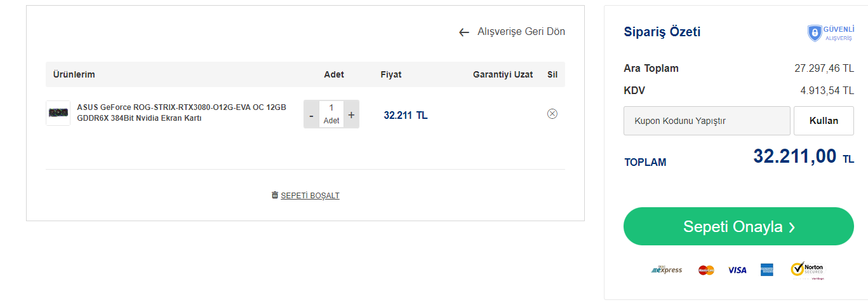Empty cart via Sepeti Boşalt link

[x=310, y=196]
